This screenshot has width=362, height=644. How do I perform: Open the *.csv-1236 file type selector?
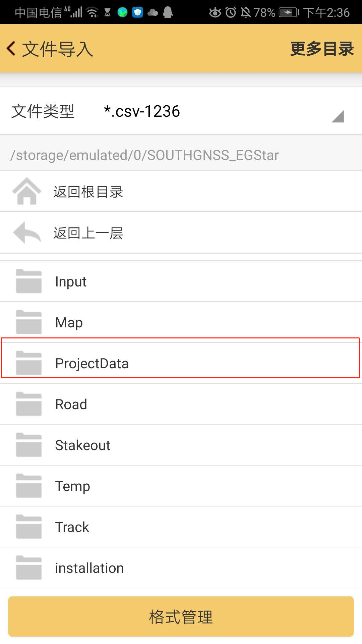(142, 111)
